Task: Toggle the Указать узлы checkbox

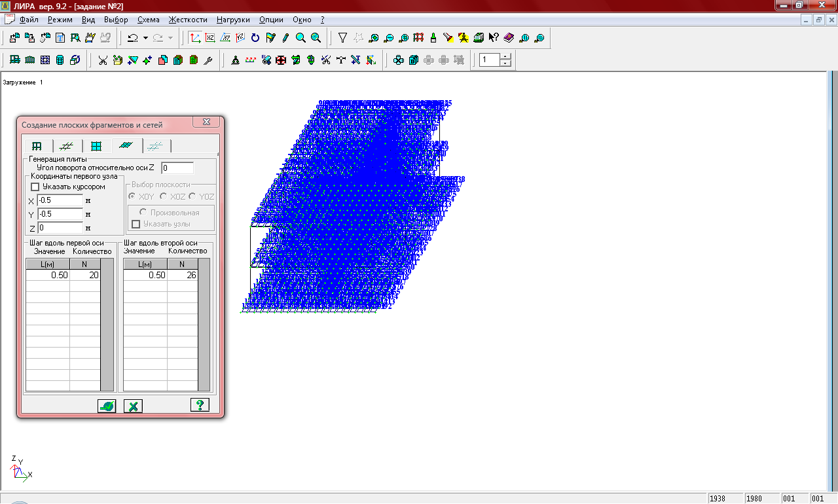Action: [x=136, y=224]
